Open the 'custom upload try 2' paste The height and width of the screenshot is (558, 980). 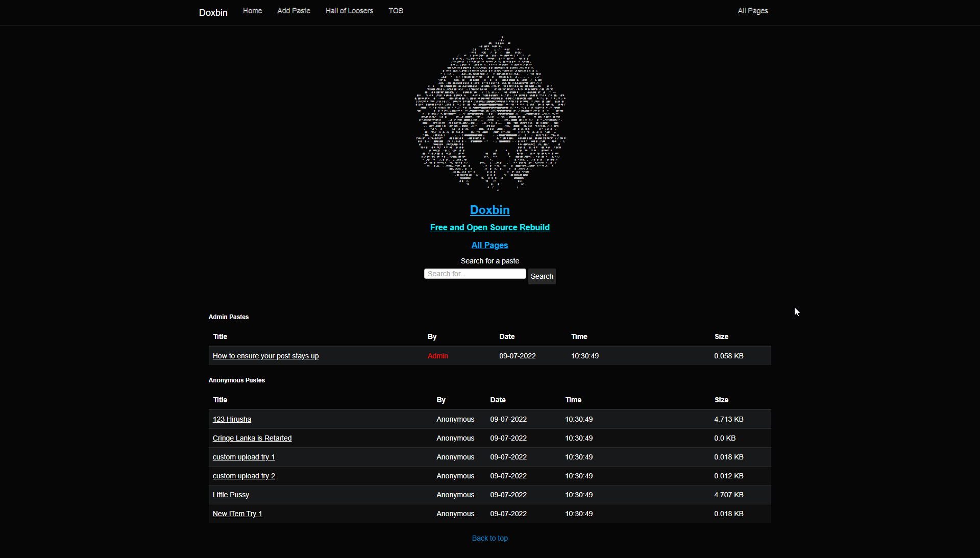[243, 475]
